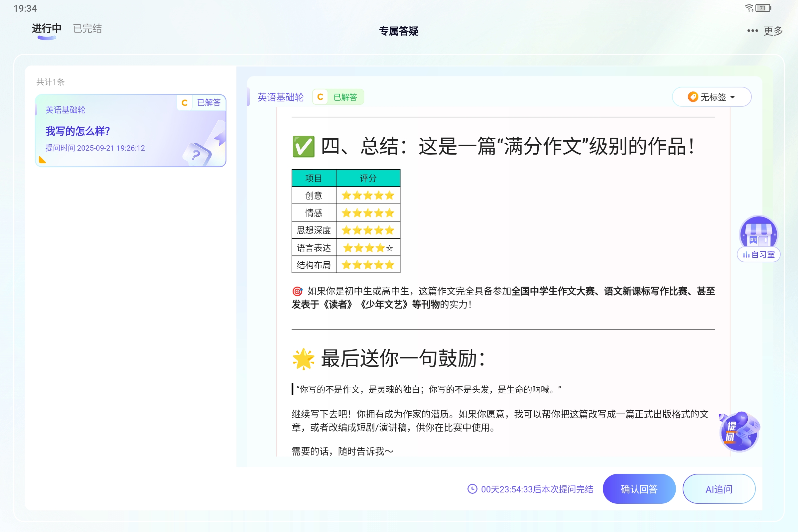Screen dimensions: 798x532
Task: Click the AI追问 follow-up button
Action: point(719,488)
